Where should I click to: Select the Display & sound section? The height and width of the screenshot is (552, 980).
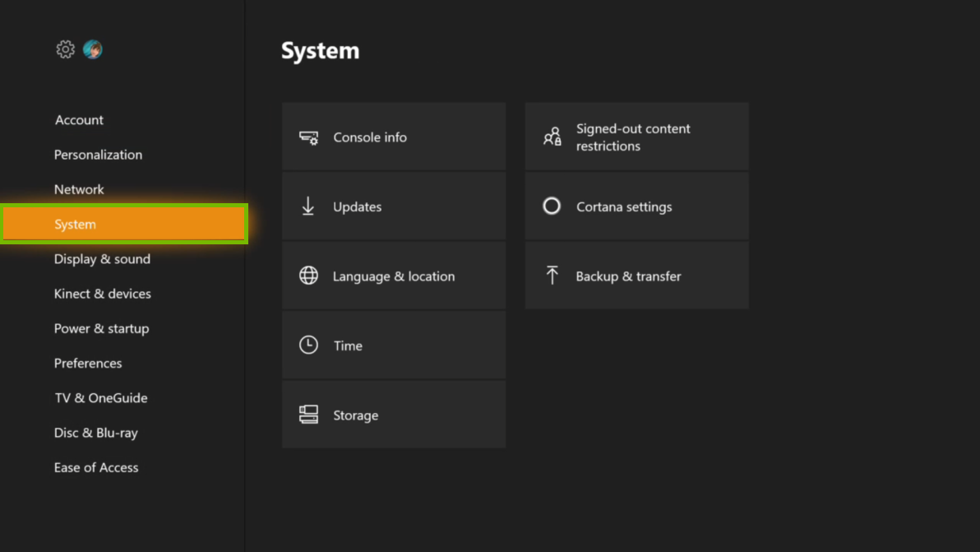click(x=102, y=258)
